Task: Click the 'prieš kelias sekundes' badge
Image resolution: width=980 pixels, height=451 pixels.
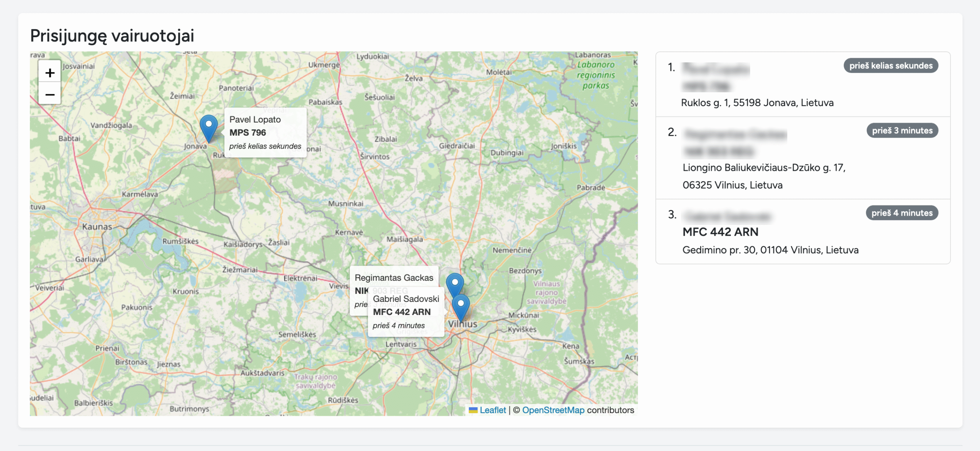Action: (890, 66)
